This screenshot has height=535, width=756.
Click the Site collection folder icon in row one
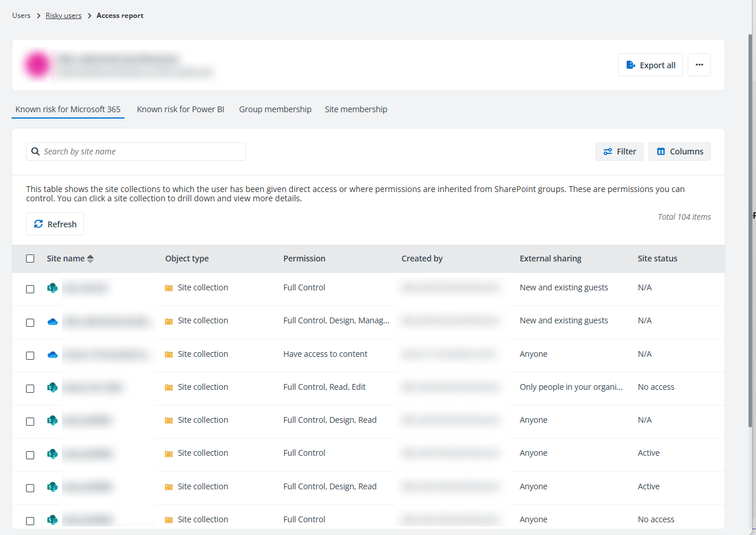168,287
